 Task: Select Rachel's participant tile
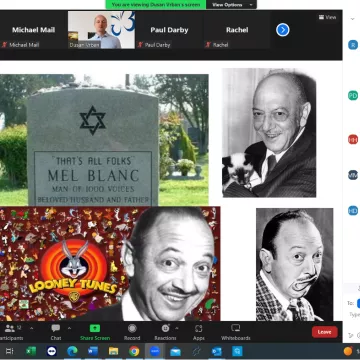(x=237, y=30)
